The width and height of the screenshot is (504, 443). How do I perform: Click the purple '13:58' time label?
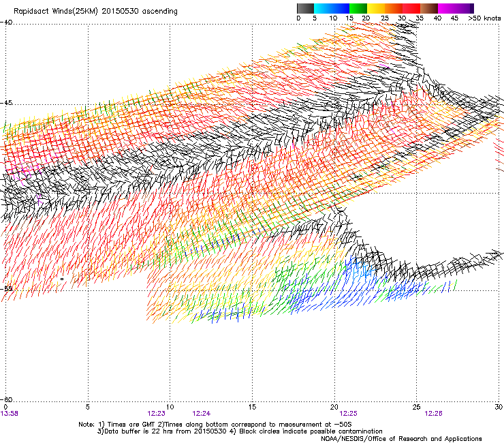coord(10,414)
